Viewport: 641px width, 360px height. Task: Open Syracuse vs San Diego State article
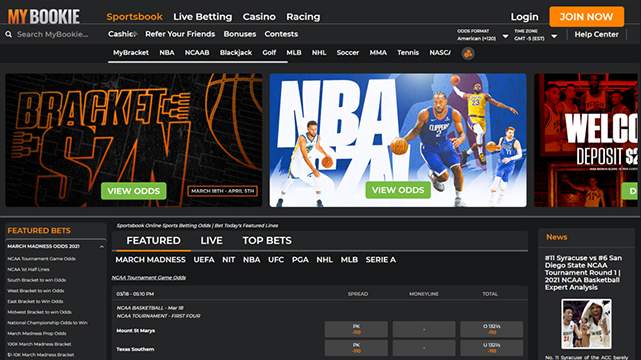(x=583, y=273)
